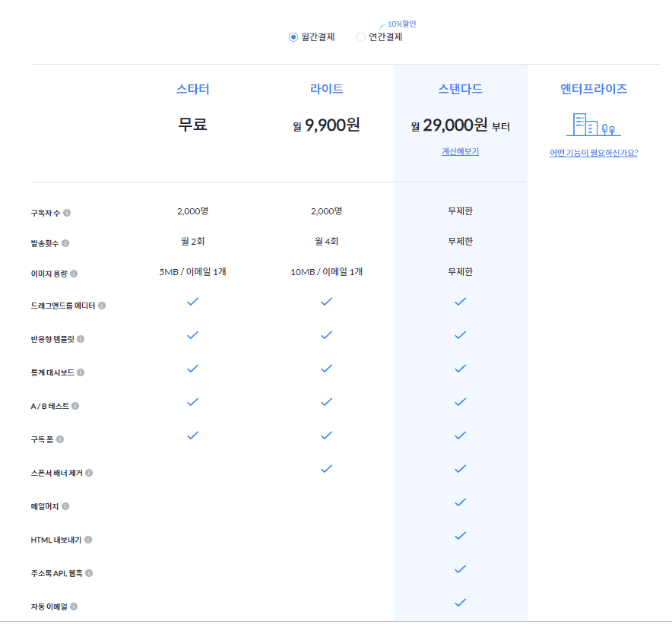Open the 어떤 기능이 필요하신가요? link
Image resolution: width=672 pixels, height=624 pixels.
tap(593, 153)
